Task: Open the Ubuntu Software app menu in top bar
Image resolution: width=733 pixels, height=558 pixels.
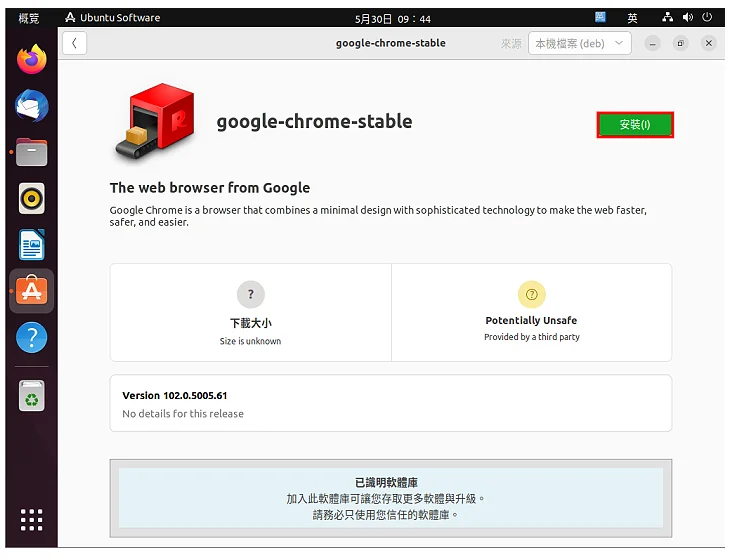Action: (x=113, y=18)
